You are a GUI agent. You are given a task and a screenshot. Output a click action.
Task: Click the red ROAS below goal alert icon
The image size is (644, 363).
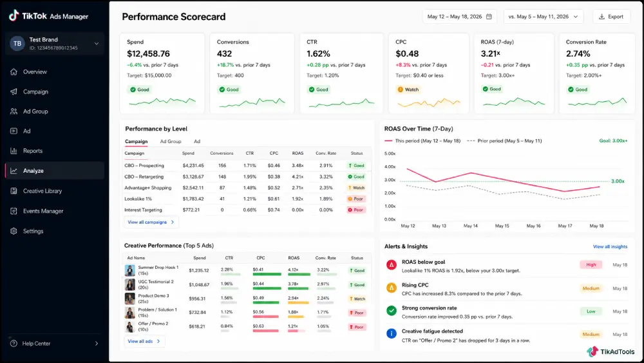point(392,265)
